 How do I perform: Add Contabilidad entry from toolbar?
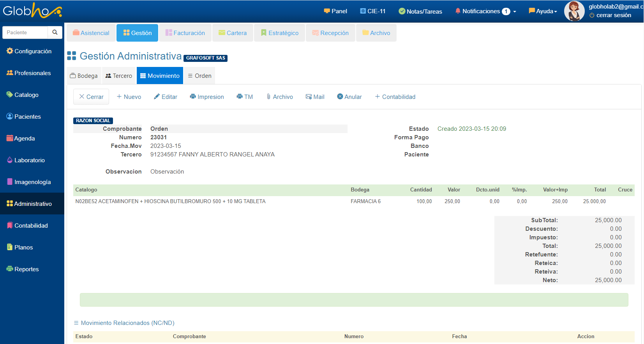point(395,97)
